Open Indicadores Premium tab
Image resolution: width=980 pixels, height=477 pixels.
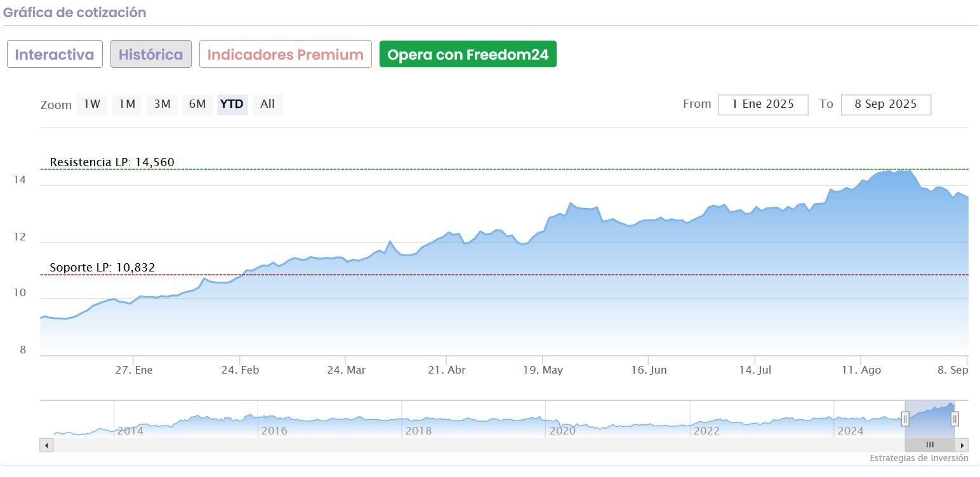pyautogui.click(x=285, y=55)
